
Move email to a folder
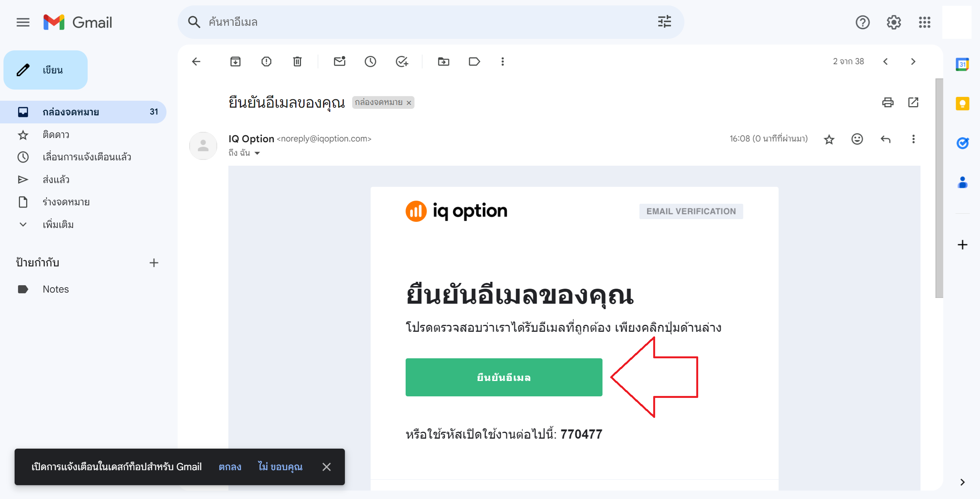coord(443,62)
